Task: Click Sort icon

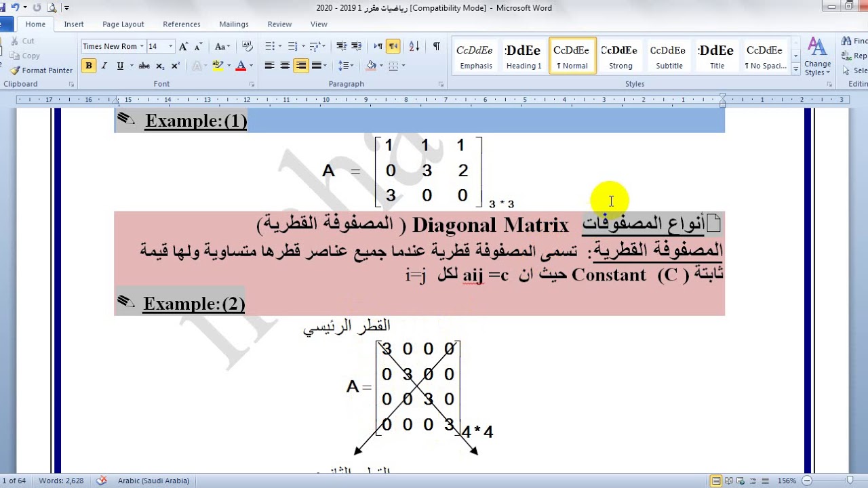Action: coord(415,46)
